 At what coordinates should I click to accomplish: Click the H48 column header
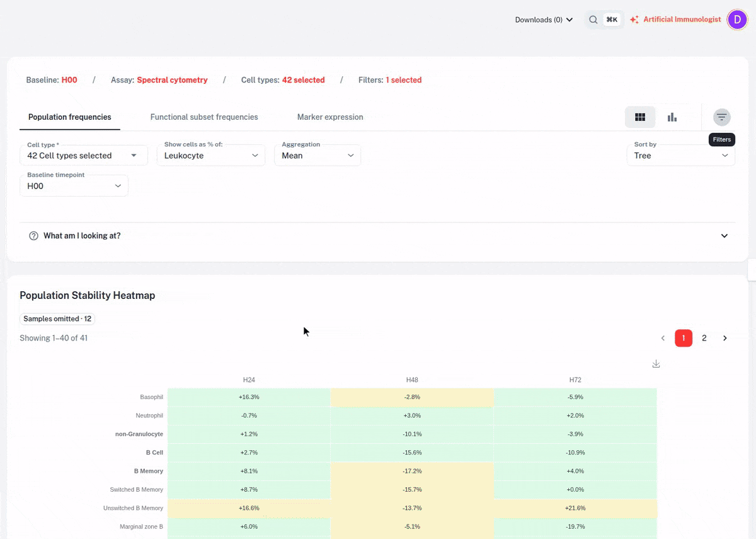[x=412, y=380]
